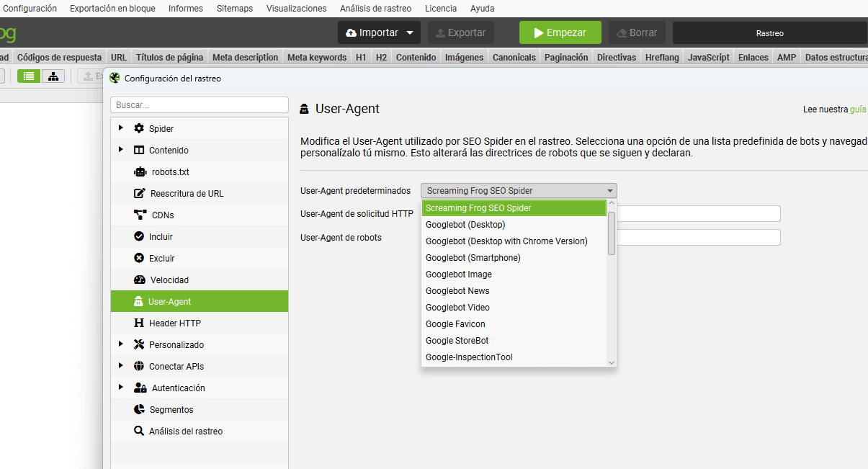This screenshot has height=469, width=868.
Task: Choose Google StoreBot from list
Action: click(x=514, y=341)
